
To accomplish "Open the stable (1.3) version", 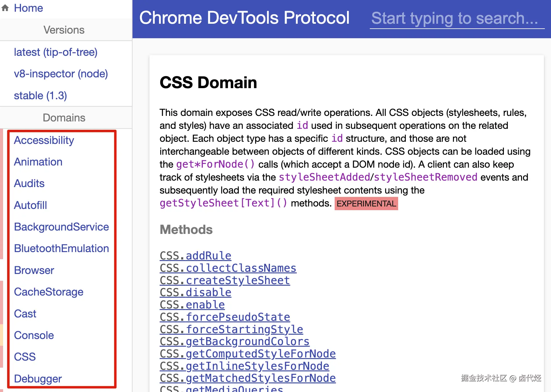I will (40, 96).
